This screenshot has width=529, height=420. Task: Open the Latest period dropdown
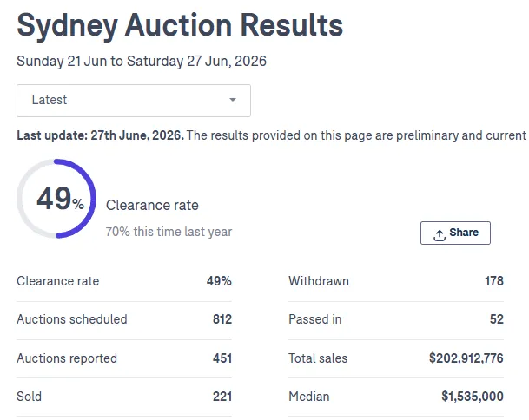tap(134, 101)
